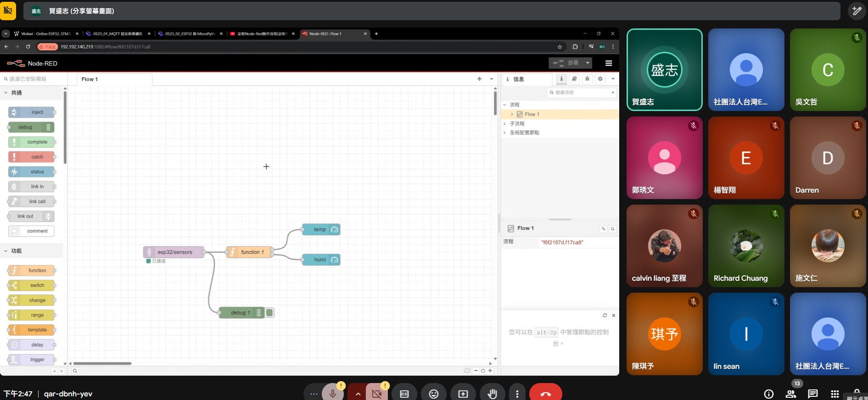
Task: Zoom out the canvas with minus button
Action: point(476,371)
